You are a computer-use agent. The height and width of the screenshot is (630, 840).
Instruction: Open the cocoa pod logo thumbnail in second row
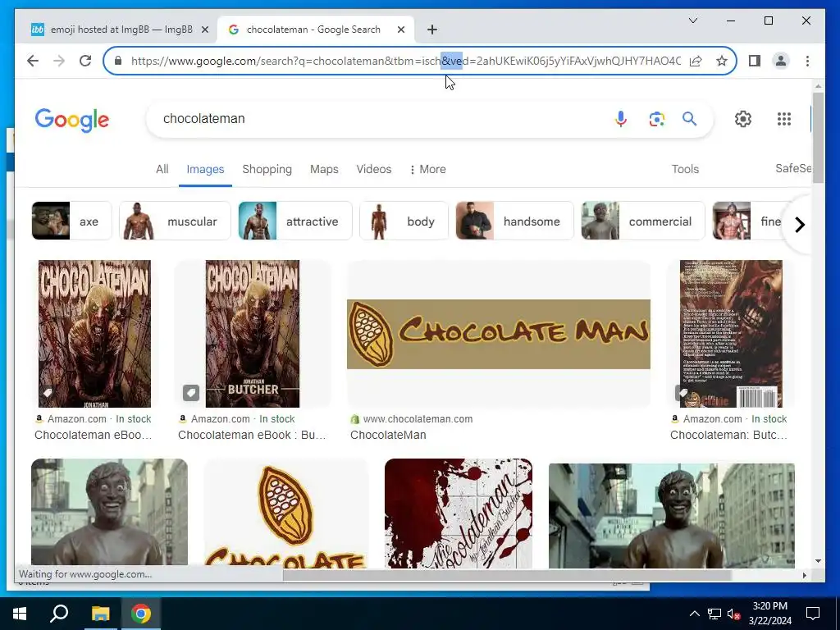pyautogui.click(x=286, y=514)
